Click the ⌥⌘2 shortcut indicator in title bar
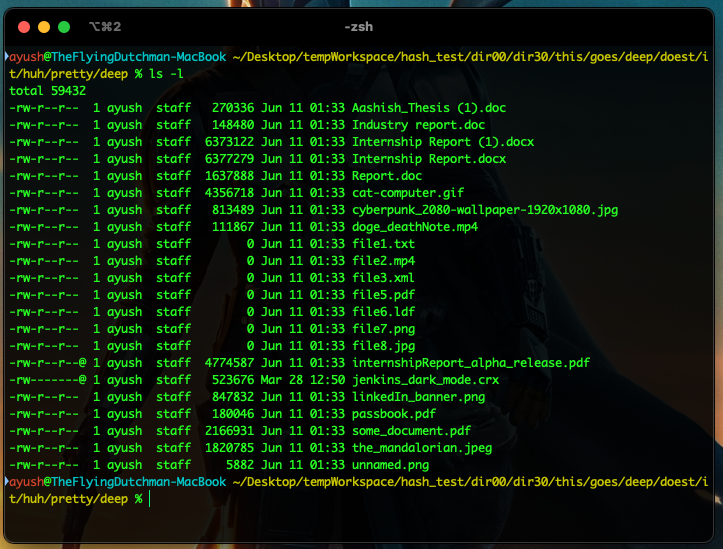 pos(104,26)
